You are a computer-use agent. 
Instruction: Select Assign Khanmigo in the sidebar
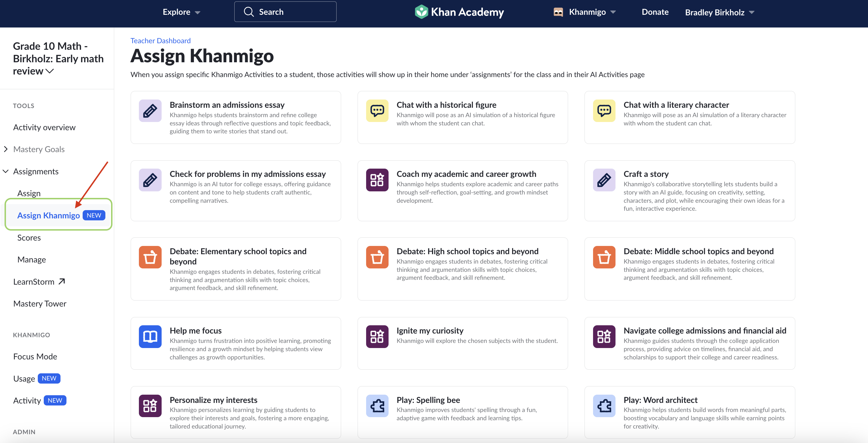49,215
